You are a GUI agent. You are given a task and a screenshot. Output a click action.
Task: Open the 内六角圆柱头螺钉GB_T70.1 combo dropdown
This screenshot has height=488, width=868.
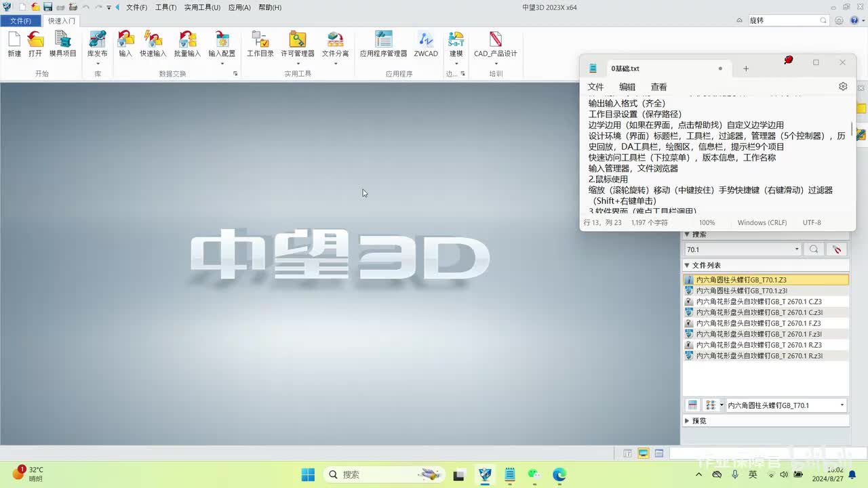coord(842,405)
